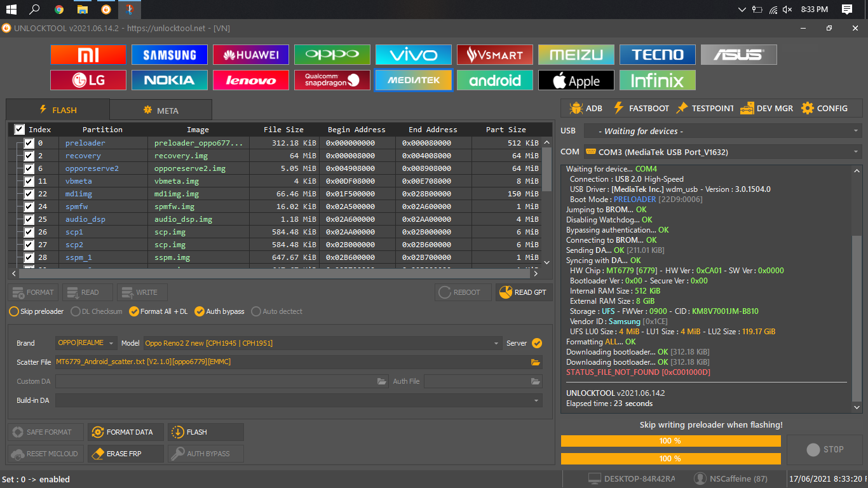Browse for the scatter file folder icon
This screenshot has height=488, width=868.
click(x=536, y=362)
